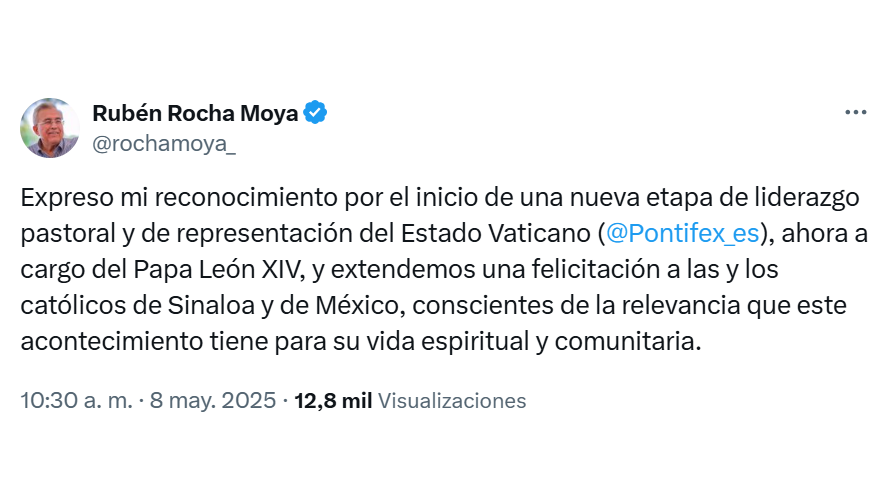Screen dimensions: 892x502
Task: Click the Visualizaciones label
Action: click(x=452, y=401)
